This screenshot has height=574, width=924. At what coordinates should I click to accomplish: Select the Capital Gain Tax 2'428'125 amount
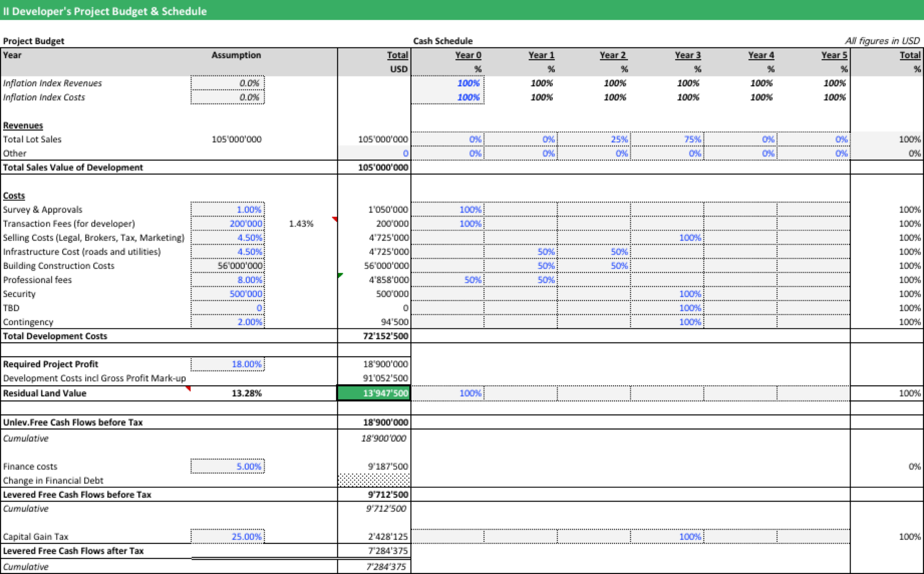tap(388, 536)
